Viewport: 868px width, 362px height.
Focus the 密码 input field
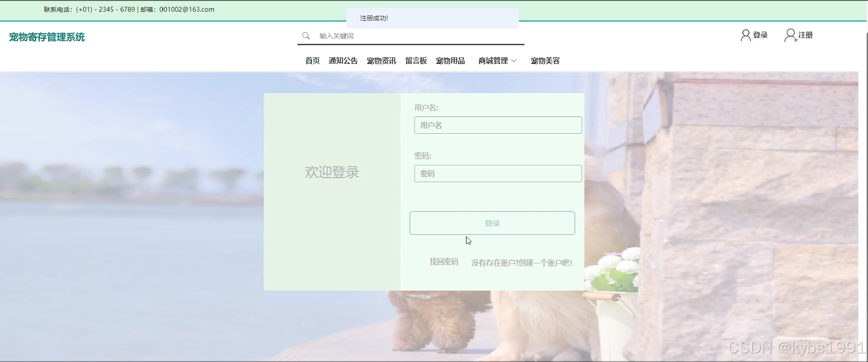click(498, 174)
